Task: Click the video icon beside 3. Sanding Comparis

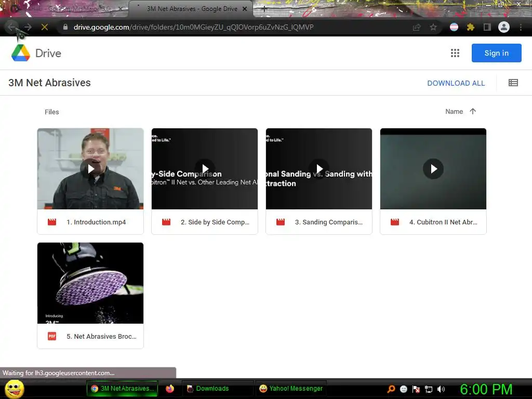Action: point(281,222)
